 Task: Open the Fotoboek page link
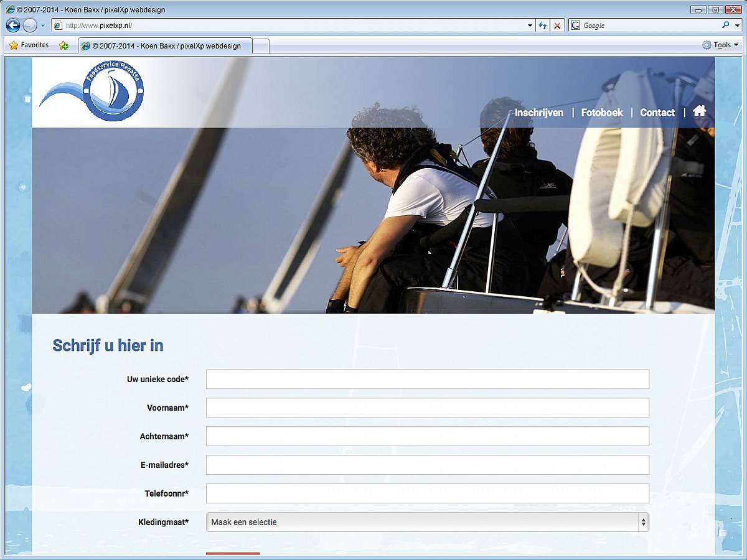601,113
